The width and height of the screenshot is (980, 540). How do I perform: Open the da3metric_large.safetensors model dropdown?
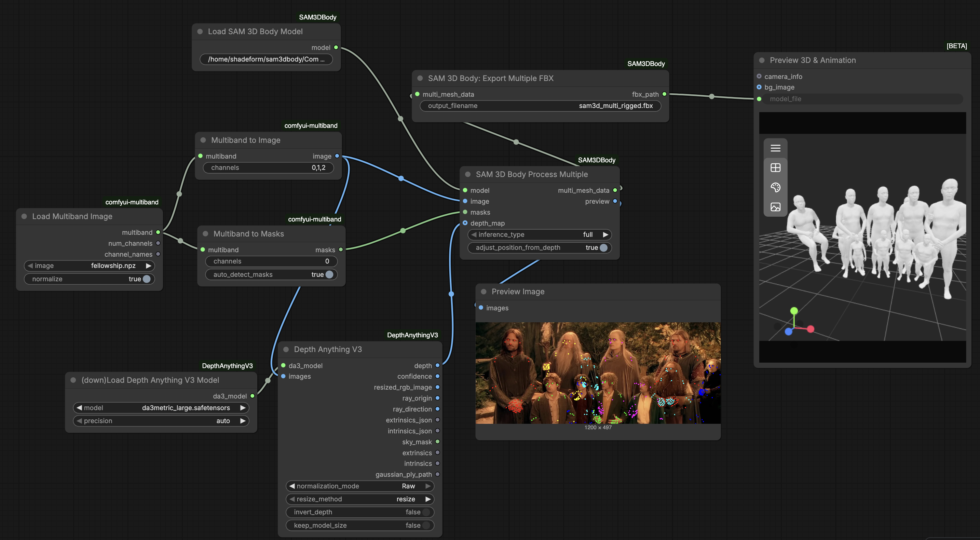tap(161, 408)
